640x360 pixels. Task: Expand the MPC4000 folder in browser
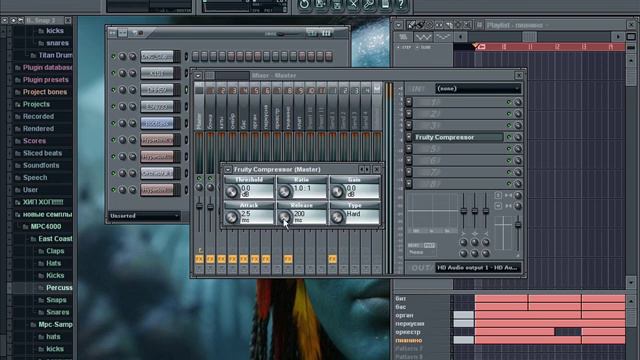pos(46,227)
